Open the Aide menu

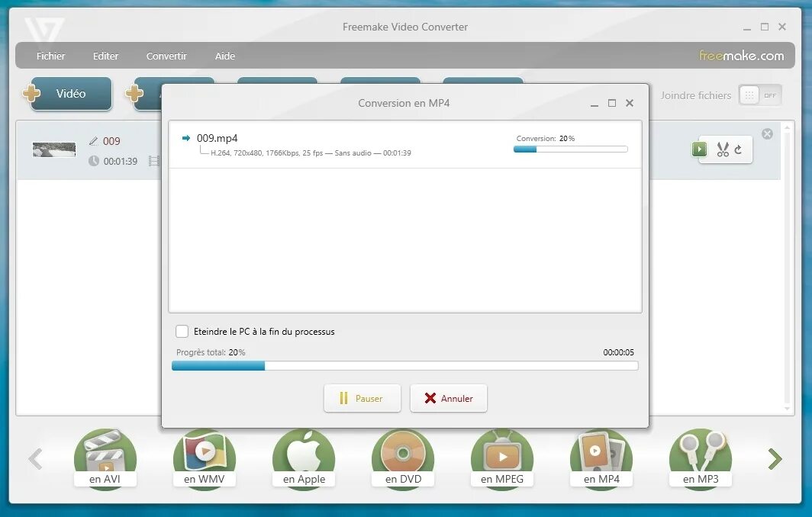[x=224, y=56]
